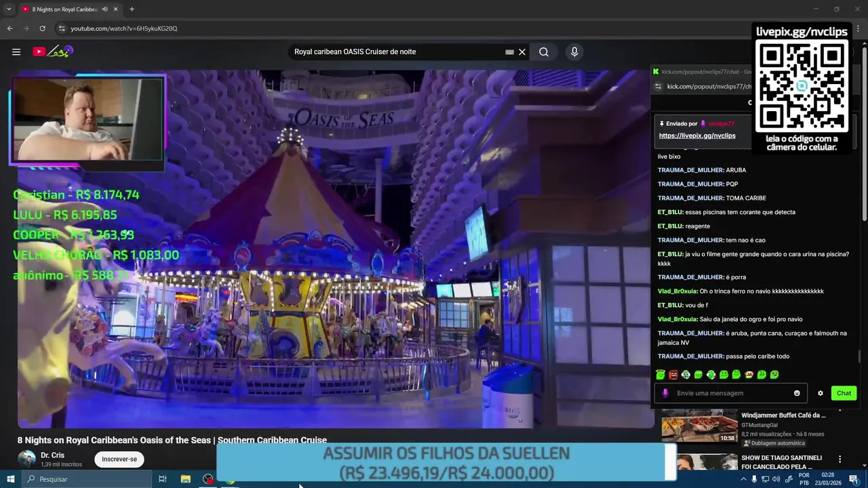868x488 pixels.
Task: Go forward in browser history
Action: tap(26, 28)
